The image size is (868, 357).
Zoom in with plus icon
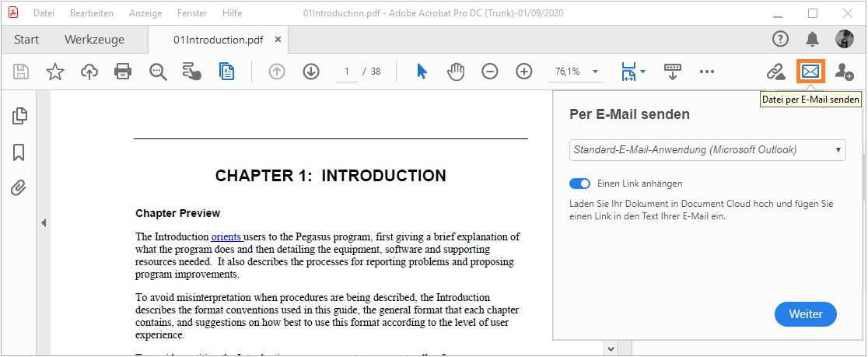click(x=523, y=72)
